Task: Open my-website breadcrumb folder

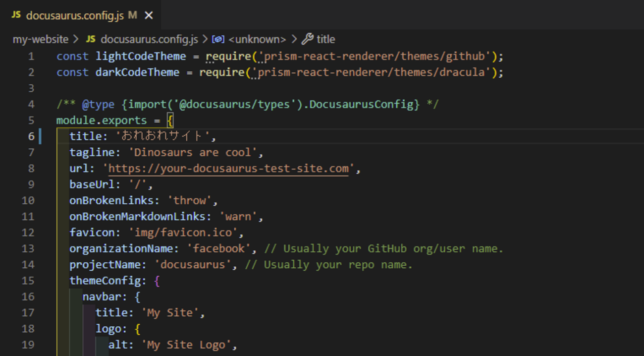Action: coord(41,39)
